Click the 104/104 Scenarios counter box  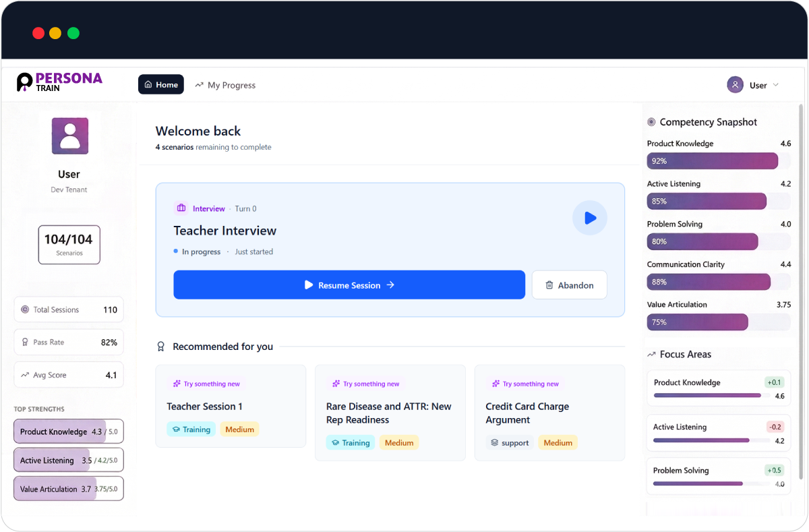click(x=69, y=244)
